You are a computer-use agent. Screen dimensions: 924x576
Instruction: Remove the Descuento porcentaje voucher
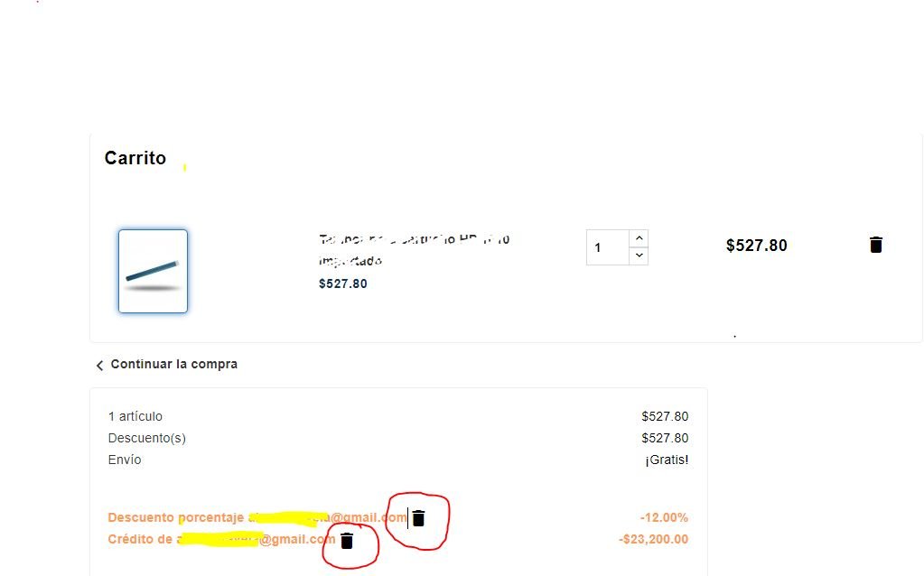coord(418,517)
